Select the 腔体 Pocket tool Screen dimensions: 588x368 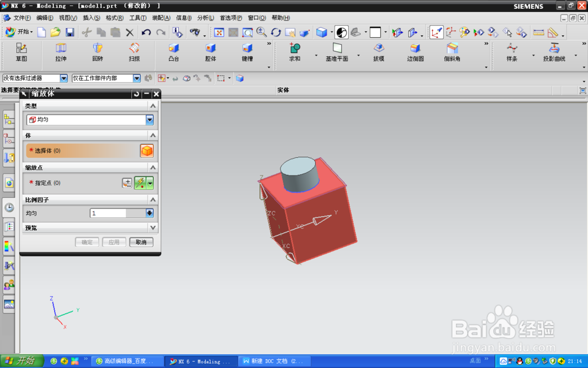click(x=211, y=52)
